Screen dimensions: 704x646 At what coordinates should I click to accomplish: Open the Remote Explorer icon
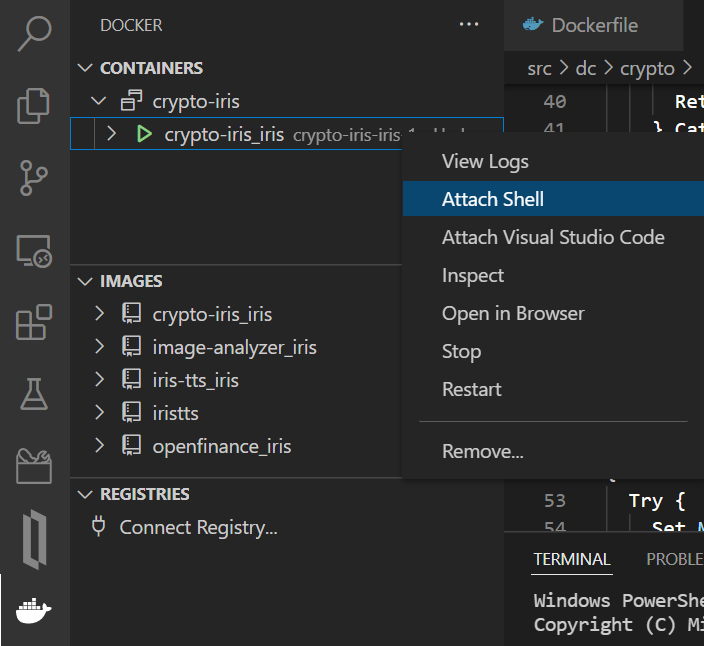pyautogui.click(x=34, y=251)
